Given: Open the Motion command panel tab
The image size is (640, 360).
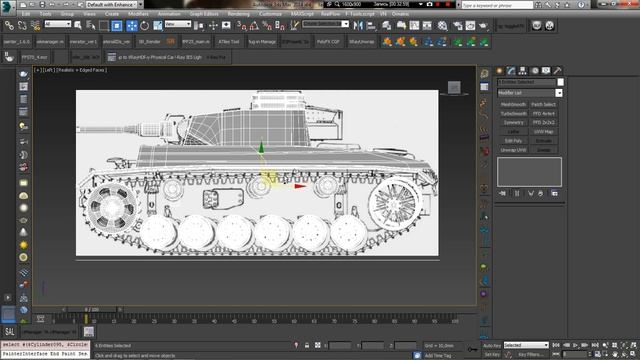Looking at the screenshot, I should tap(534, 71).
